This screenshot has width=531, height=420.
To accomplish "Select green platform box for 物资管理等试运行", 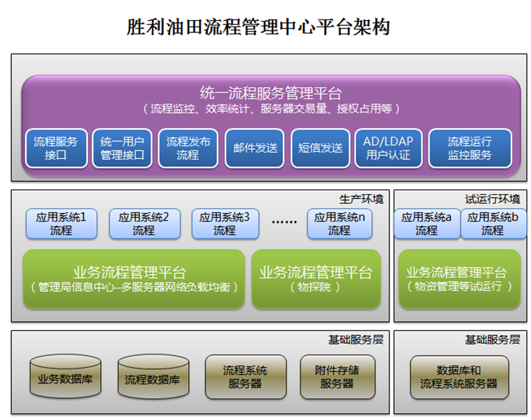I will point(459,279).
